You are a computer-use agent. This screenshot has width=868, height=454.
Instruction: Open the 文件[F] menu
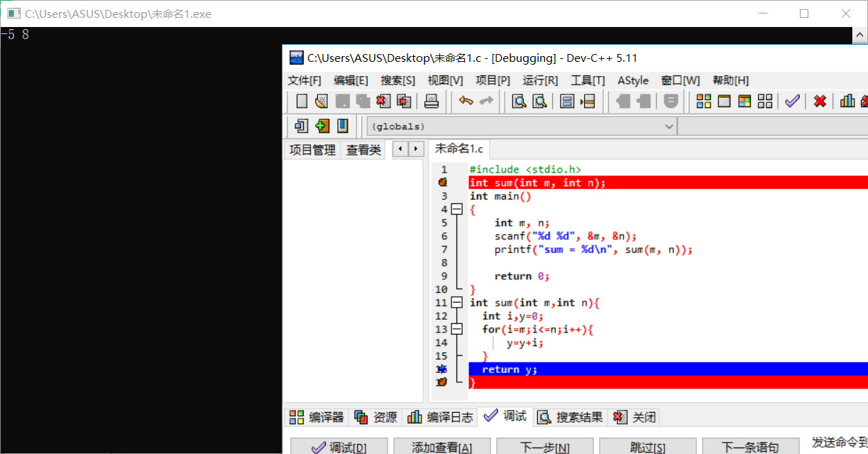(304, 80)
